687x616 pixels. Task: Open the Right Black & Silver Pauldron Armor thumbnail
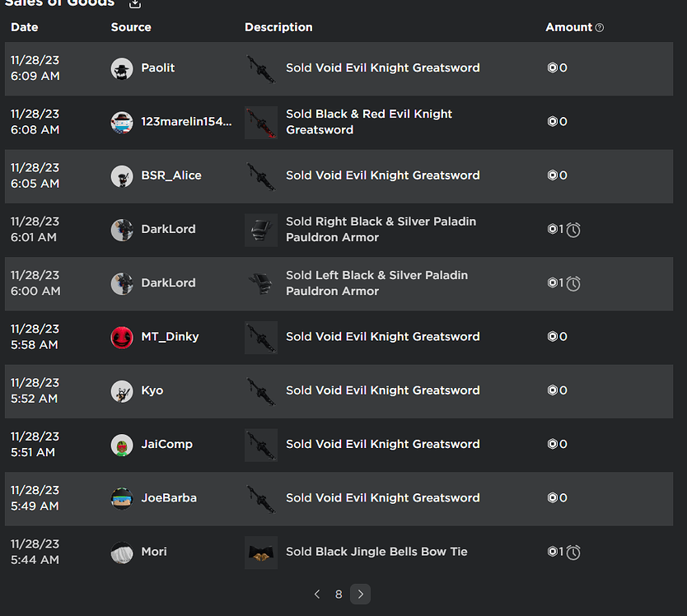coord(261,230)
